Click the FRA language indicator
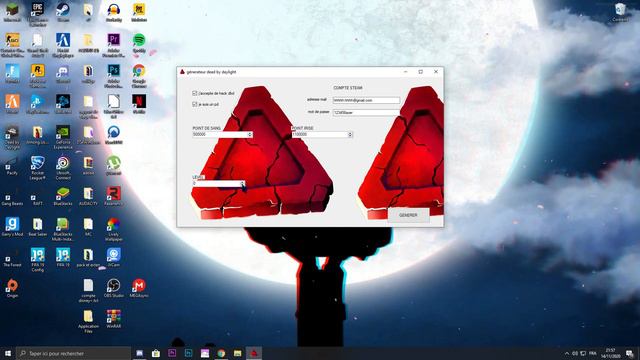 [x=593, y=353]
